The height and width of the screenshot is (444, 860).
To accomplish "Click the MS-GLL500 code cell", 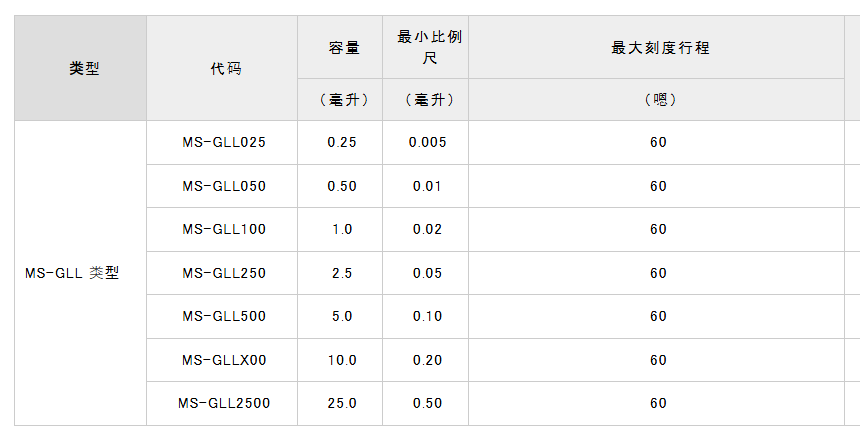I will tap(224, 316).
